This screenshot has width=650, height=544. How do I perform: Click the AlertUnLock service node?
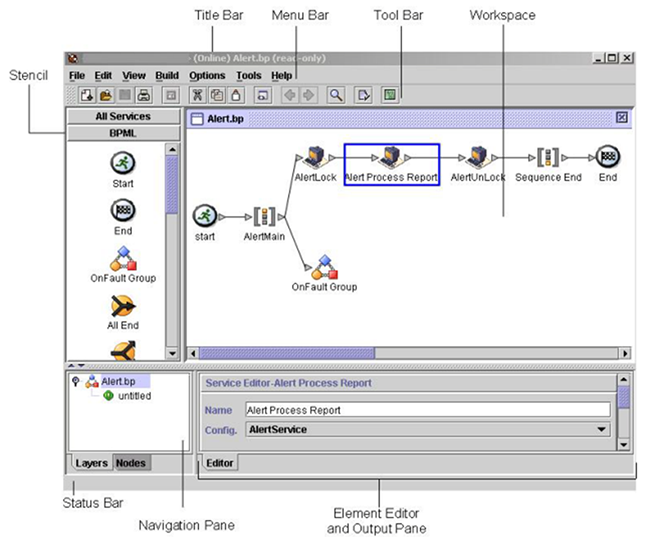[x=478, y=157]
